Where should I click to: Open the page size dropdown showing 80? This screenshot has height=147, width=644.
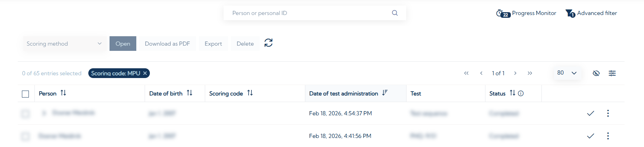567,73
